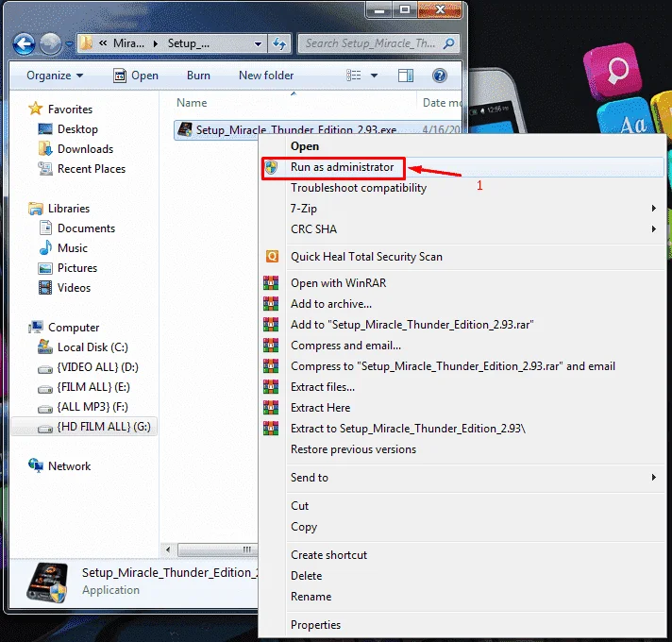Click the Change your view icon
This screenshot has height=642, width=672.
click(354, 76)
